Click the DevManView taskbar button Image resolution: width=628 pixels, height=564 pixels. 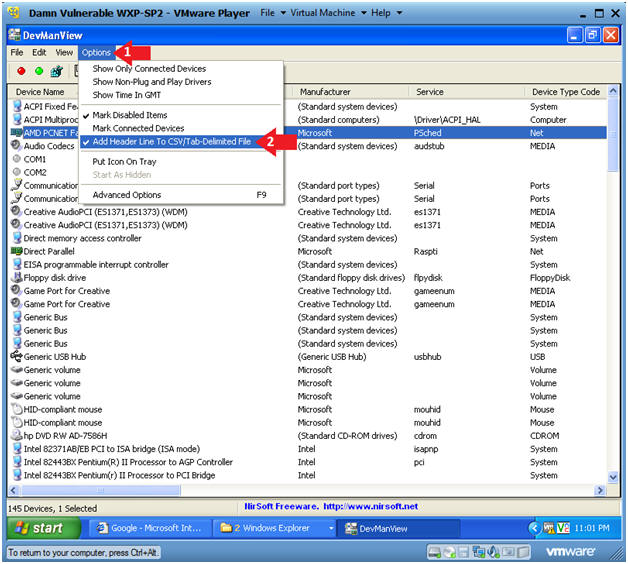[399, 528]
